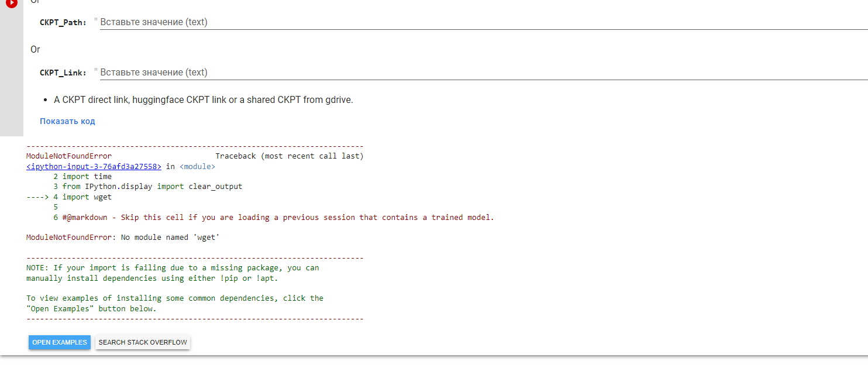This screenshot has width=868, height=368.
Task: Open installation examples for dependencies
Action: coord(59,342)
